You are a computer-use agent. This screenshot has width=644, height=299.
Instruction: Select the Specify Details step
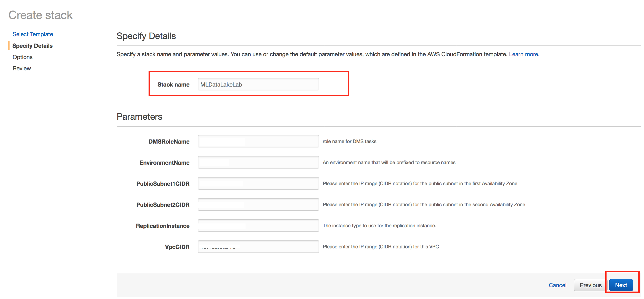[32, 46]
